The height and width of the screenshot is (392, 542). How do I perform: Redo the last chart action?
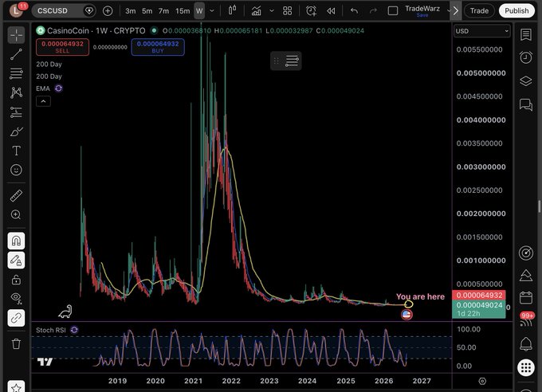pyautogui.click(x=373, y=10)
